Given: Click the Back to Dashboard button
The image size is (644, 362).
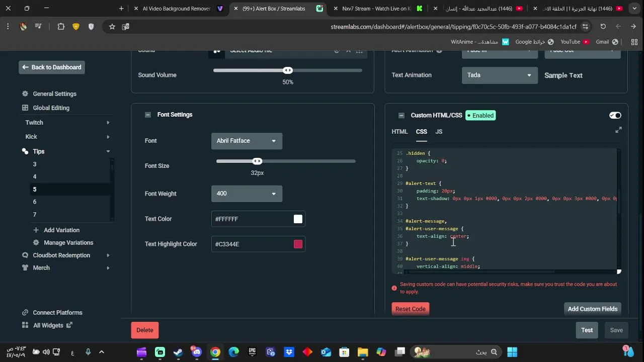Looking at the screenshot, I should point(52,67).
